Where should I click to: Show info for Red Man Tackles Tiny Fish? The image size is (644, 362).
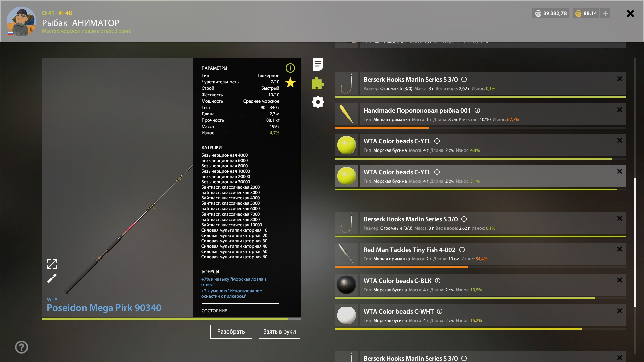tap(462, 250)
